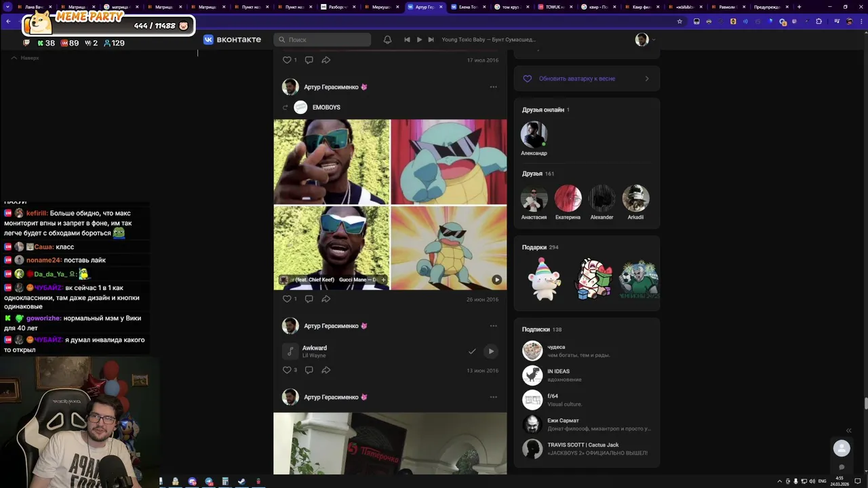The height and width of the screenshot is (488, 868).
Task: Comment on the post dated 17 июл 2016
Action: [x=309, y=60]
